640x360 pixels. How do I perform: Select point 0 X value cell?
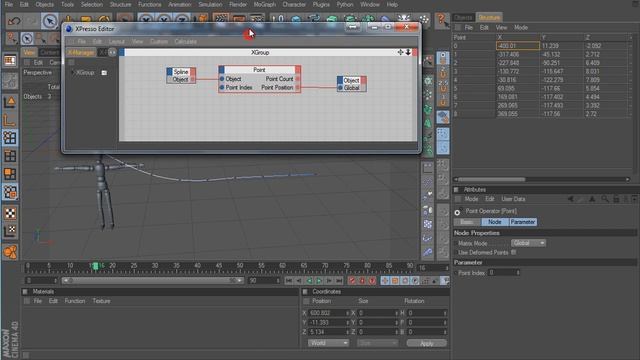517,46
